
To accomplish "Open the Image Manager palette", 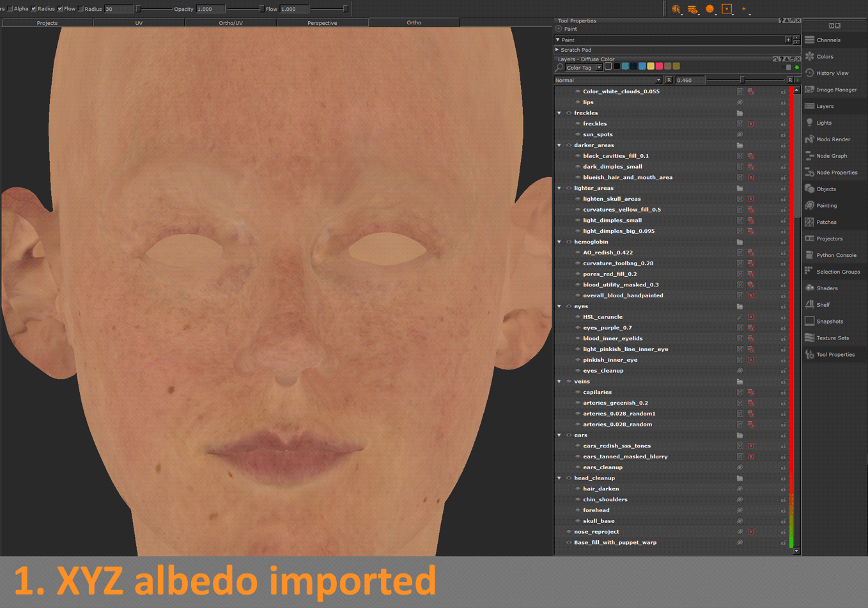I will [x=836, y=90].
